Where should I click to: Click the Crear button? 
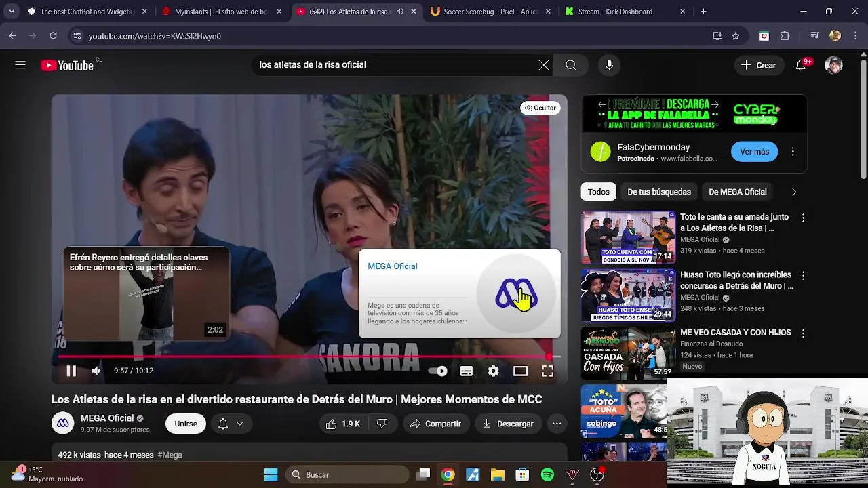click(x=759, y=65)
